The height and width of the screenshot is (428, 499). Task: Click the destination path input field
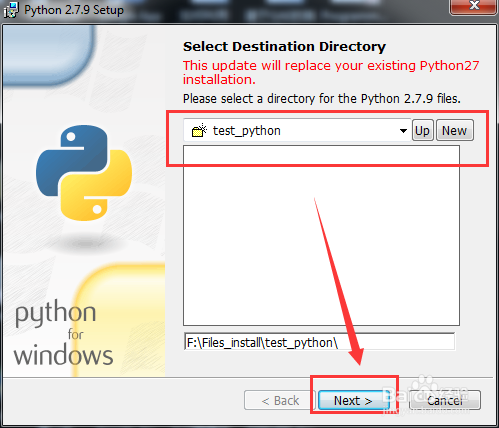tap(319, 342)
